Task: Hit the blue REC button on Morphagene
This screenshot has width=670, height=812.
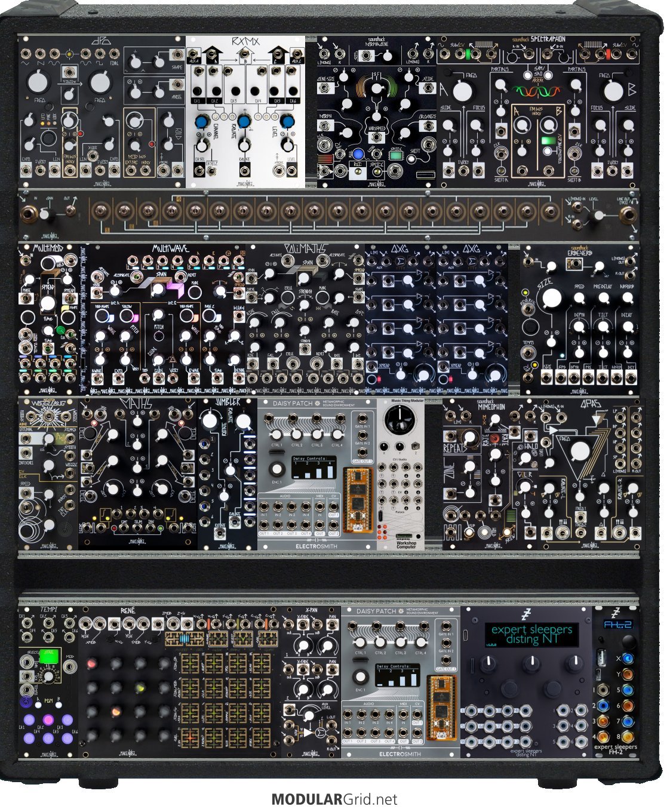Action: click(358, 155)
